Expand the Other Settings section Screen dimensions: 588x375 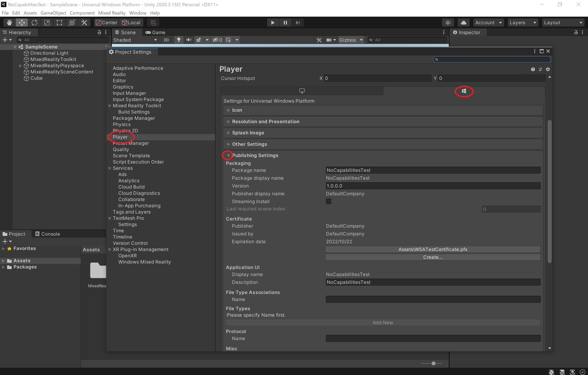(x=382, y=144)
